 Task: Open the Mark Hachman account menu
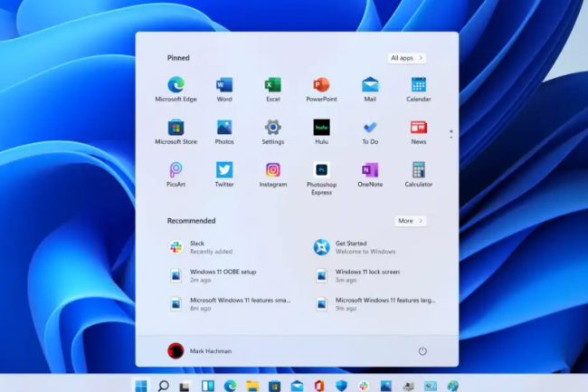200,351
